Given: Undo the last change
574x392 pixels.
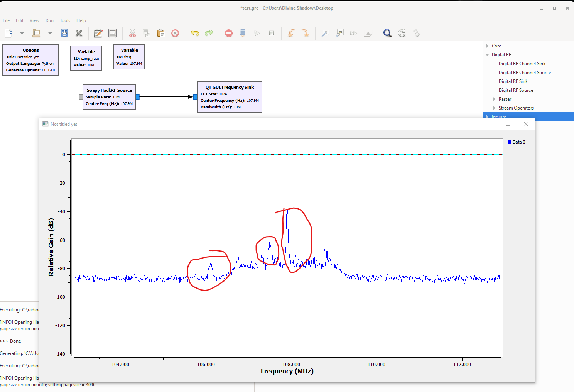Looking at the screenshot, I should 195,33.
